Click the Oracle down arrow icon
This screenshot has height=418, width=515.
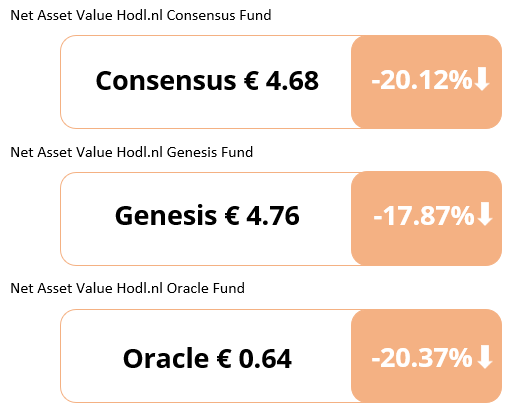pos(484,357)
